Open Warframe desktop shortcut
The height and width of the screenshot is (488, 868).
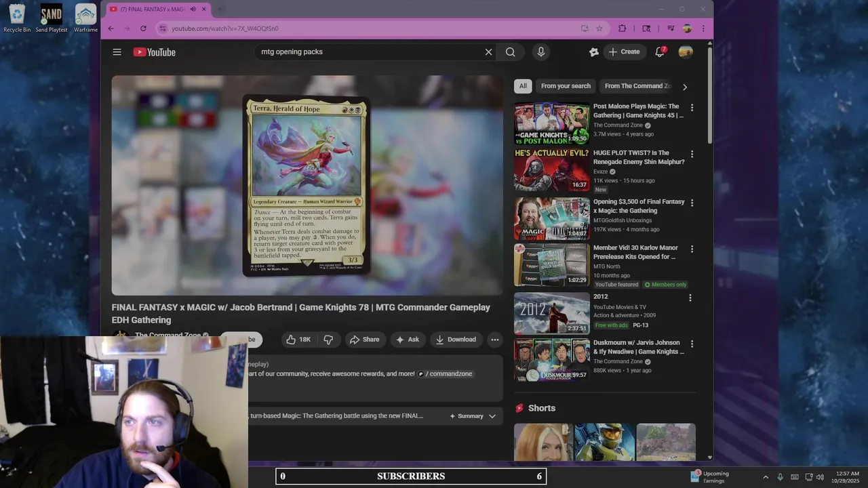coord(85,18)
